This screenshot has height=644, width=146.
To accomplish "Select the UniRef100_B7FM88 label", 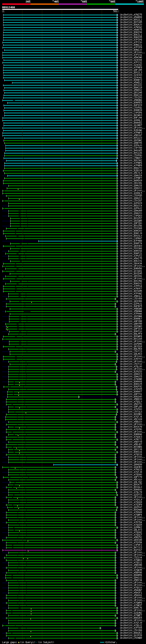I will click(131, 241).
